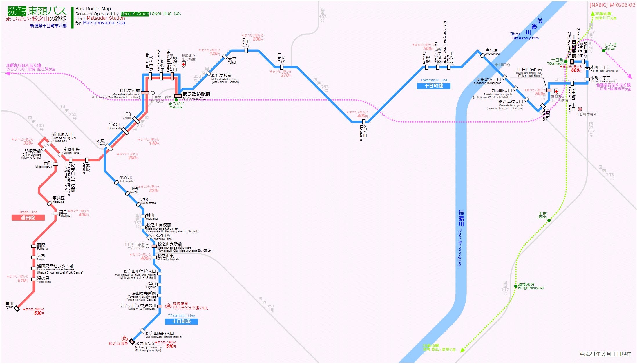Click the '500円' fare near Tarusawa
The image size is (637, 364).
pyautogui.click(x=428, y=48)
